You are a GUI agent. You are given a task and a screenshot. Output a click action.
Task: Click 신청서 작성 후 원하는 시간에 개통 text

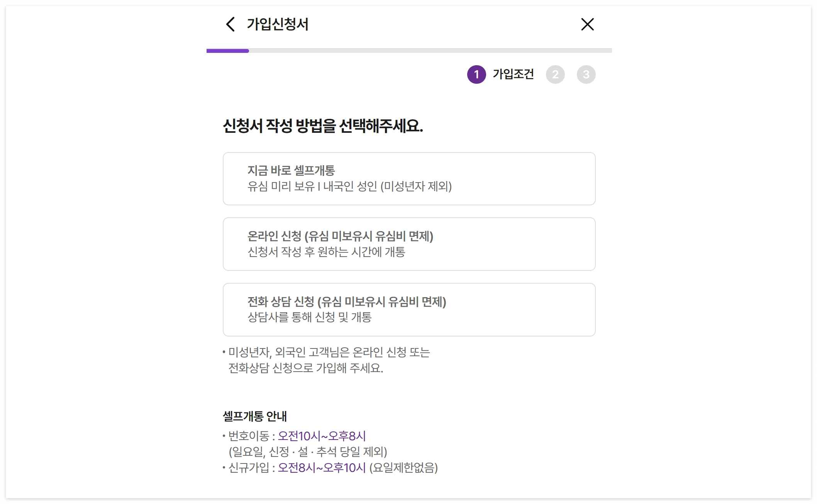(326, 252)
